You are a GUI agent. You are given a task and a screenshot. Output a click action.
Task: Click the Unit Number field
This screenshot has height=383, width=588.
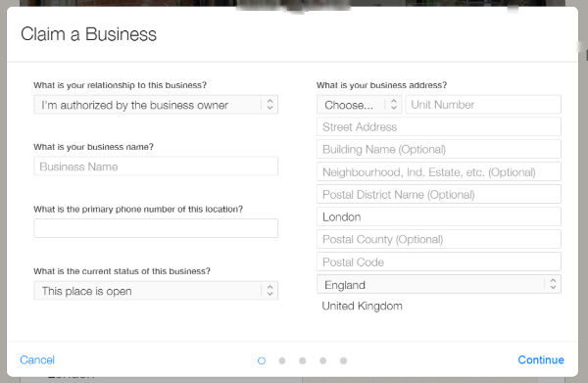coord(483,105)
